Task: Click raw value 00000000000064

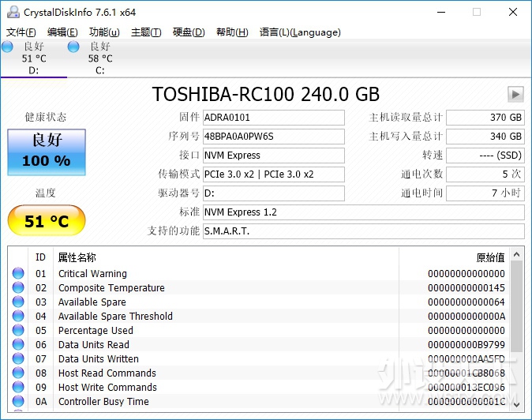Action: [x=466, y=302]
